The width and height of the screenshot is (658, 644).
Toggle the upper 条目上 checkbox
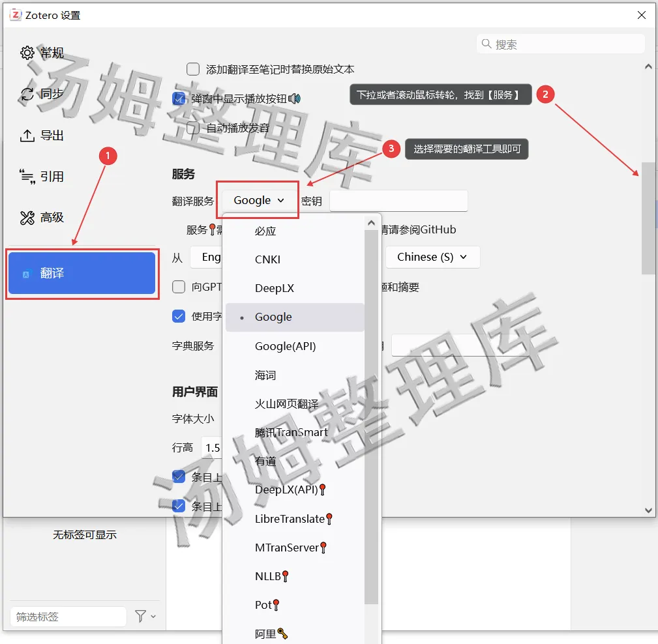(x=179, y=477)
